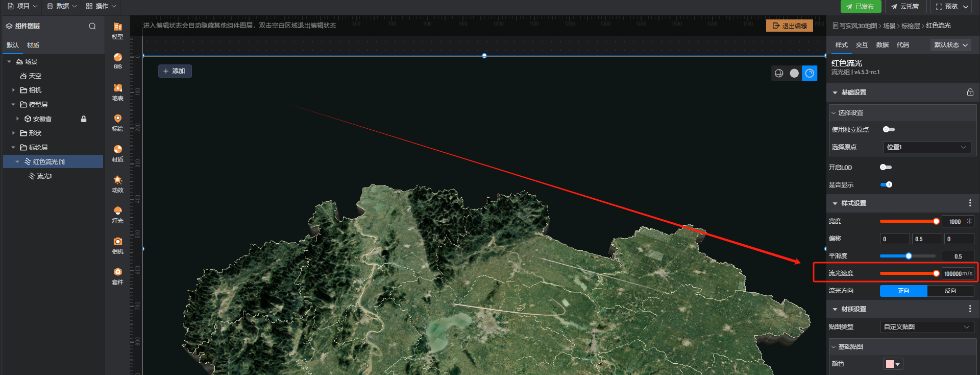The height and width of the screenshot is (375, 980).
Task: Toggle the 开启LOD switch
Action: pyautogui.click(x=886, y=168)
